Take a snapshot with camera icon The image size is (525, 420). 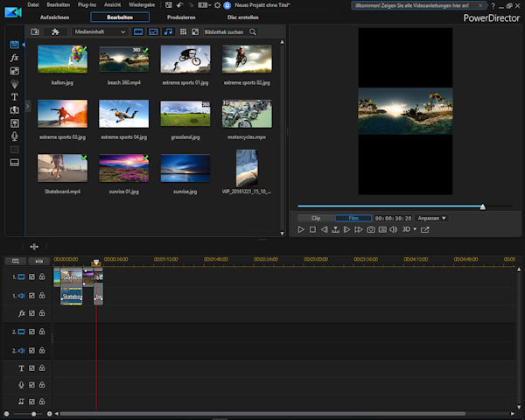pyautogui.click(x=371, y=229)
